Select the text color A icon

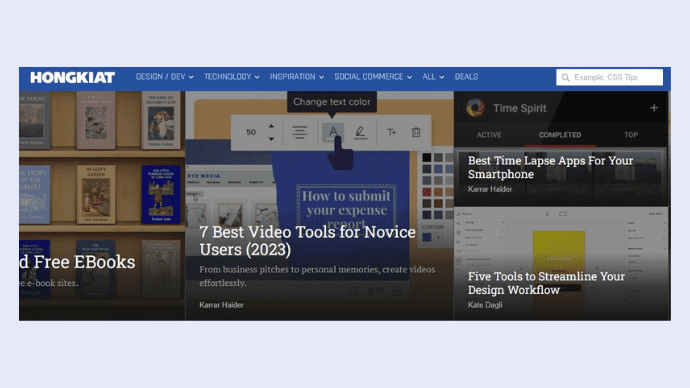point(333,132)
